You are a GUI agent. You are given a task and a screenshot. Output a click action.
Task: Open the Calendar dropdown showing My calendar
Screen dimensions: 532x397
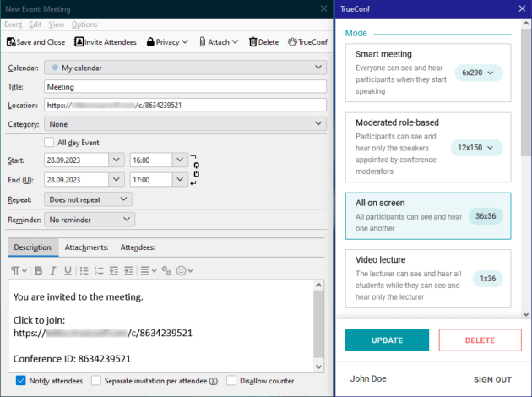point(185,68)
